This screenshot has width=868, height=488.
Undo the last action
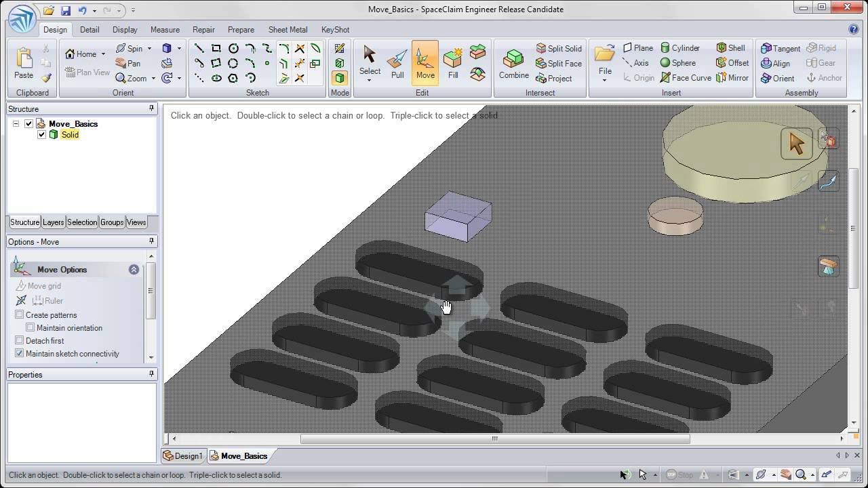[x=83, y=10]
